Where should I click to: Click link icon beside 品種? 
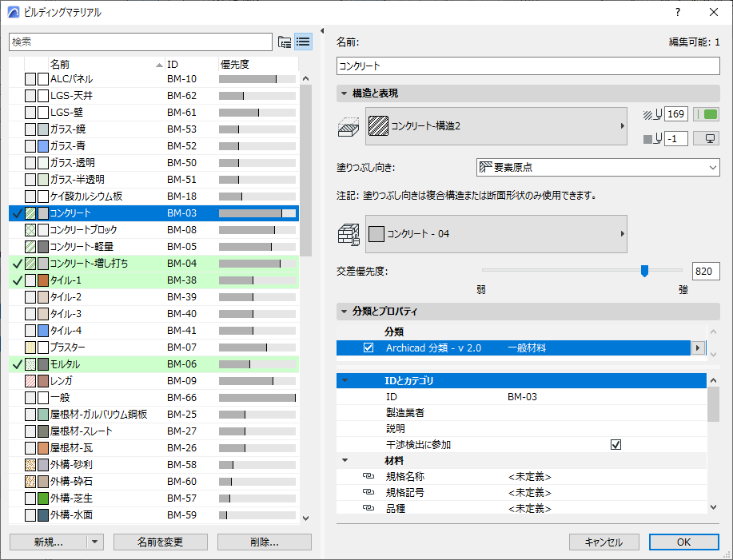(x=368, y=508)
